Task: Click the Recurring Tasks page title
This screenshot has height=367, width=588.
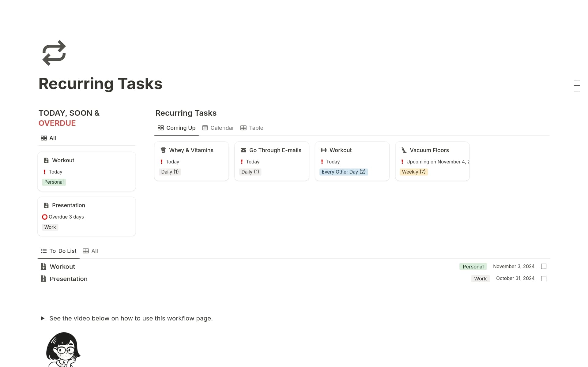Action: [x=100, y=84]
